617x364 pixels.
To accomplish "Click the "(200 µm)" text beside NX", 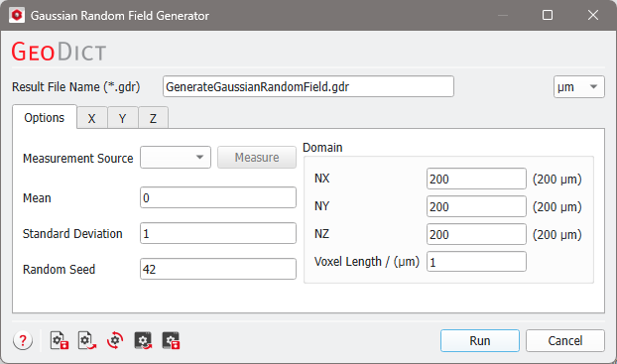I will [x=557, y=180].
